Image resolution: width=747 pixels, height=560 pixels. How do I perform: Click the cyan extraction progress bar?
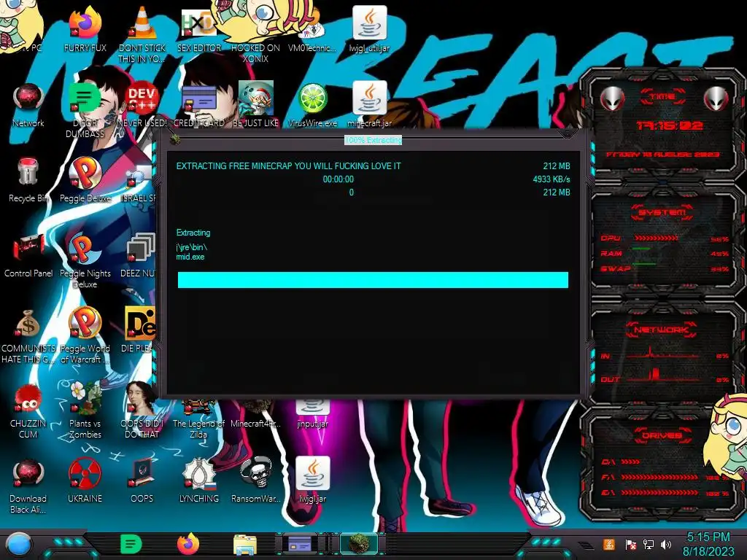tap(373, 280)
